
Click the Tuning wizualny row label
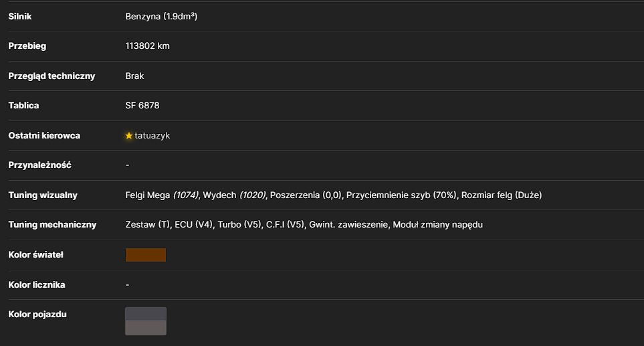point(43,195)
